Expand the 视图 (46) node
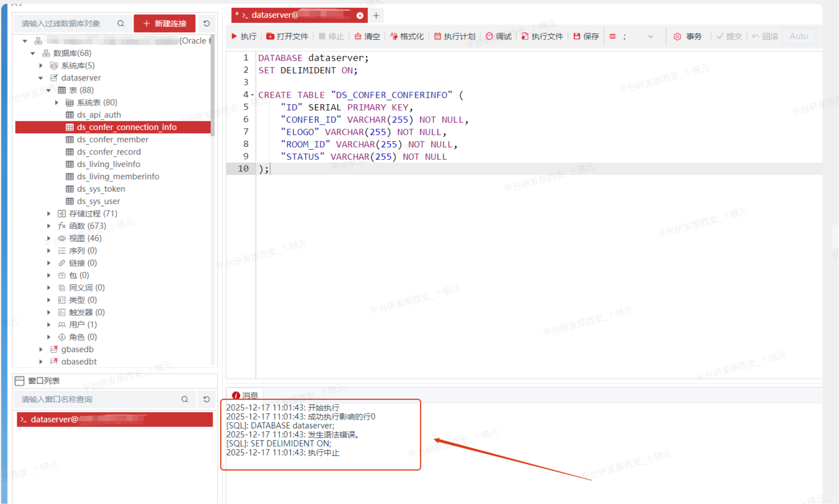This screenshot has width=839, height=504. click(48, 238)
